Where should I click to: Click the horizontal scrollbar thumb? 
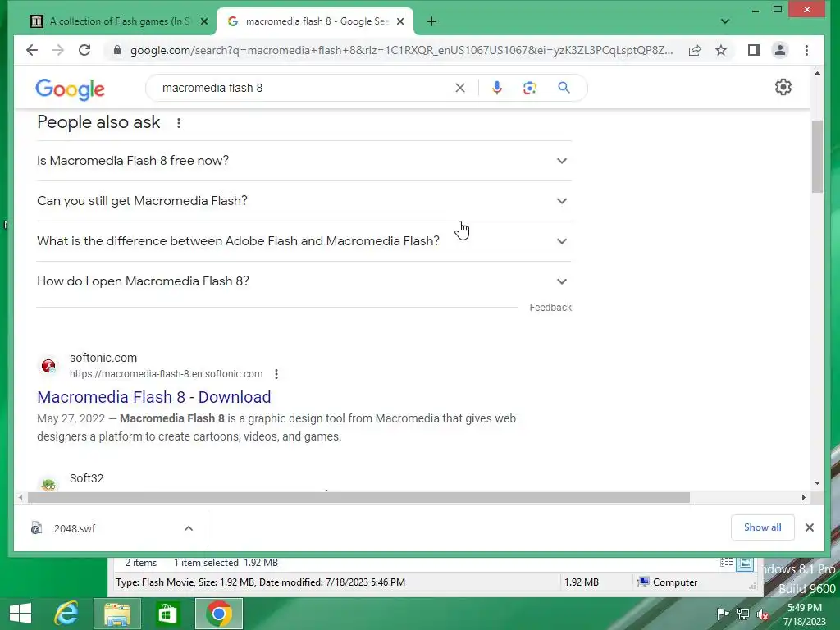pos(358,498)
